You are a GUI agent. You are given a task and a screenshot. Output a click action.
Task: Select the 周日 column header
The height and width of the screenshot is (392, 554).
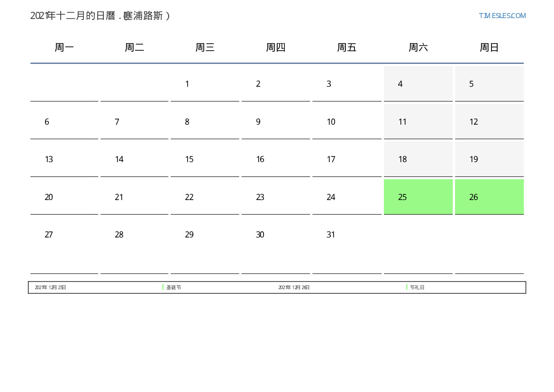click(x=489, y=47)
